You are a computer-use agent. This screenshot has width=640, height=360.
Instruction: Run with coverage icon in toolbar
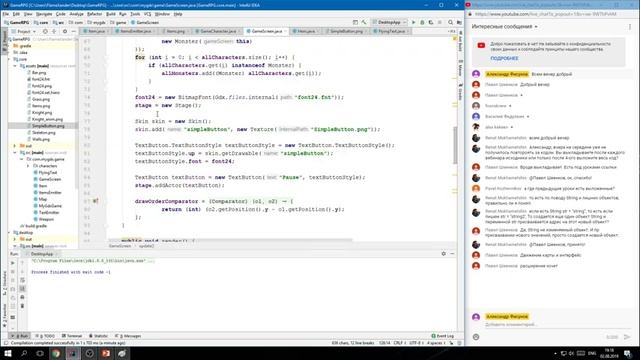coord(431,22)
